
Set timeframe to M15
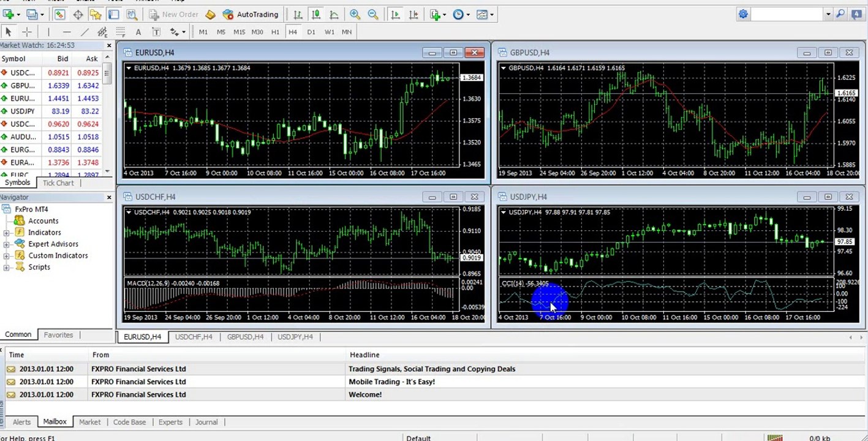240,32
